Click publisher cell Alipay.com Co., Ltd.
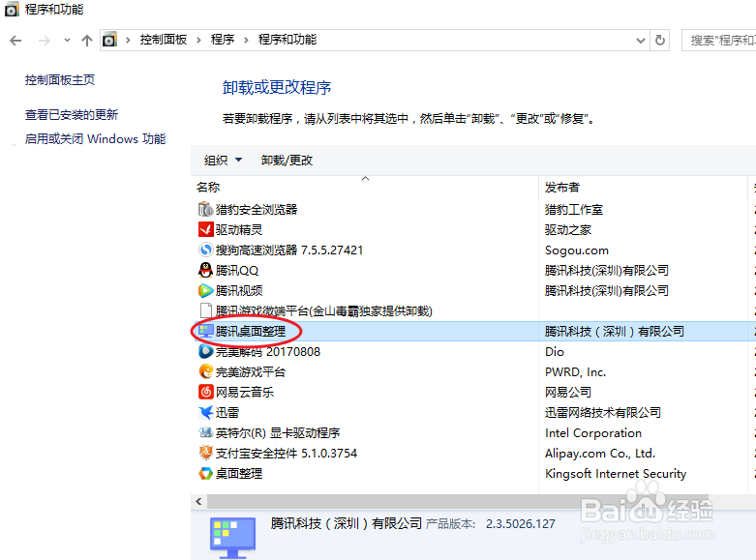Screen dimensions: 756x560 [600, 453]
